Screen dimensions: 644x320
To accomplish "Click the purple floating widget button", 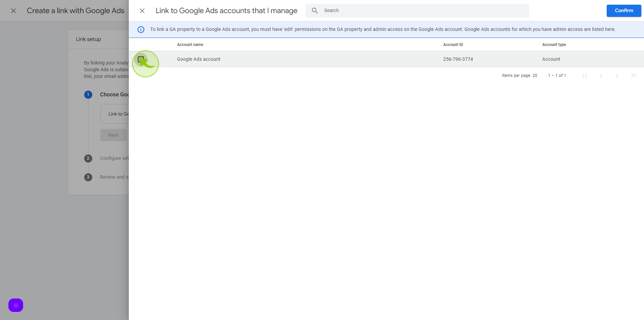I will click(x=16, y=305).
